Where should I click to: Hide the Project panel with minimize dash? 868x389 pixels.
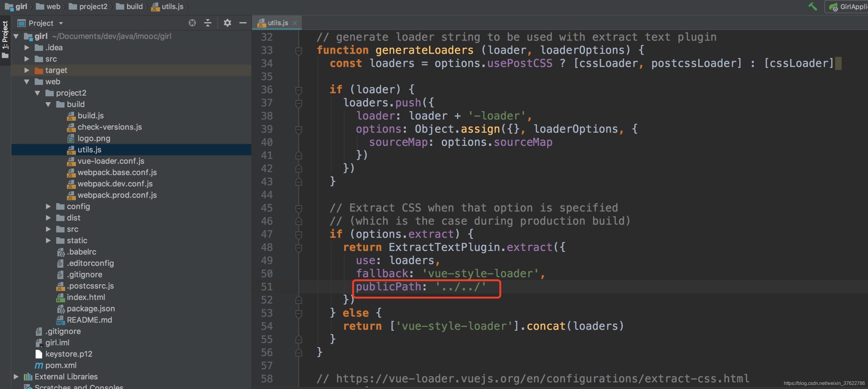(243, 23)
